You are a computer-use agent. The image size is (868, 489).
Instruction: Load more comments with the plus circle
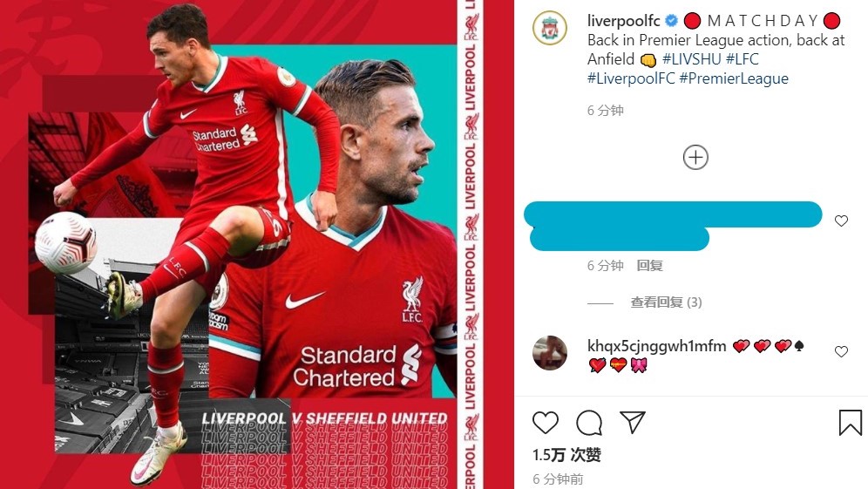point(695,157)
